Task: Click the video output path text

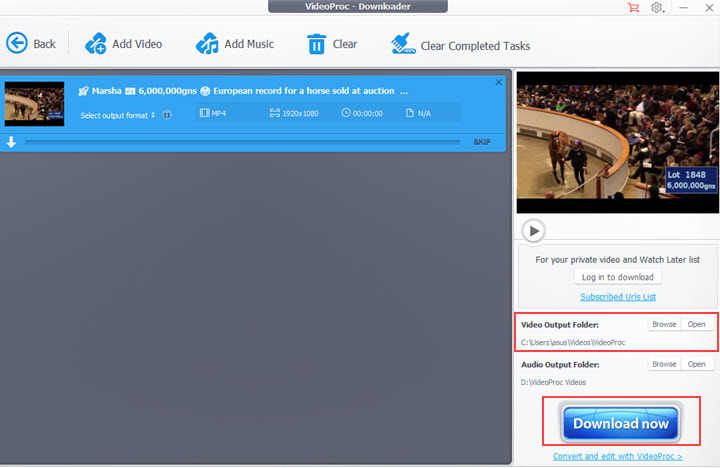Action: (573, 343)
